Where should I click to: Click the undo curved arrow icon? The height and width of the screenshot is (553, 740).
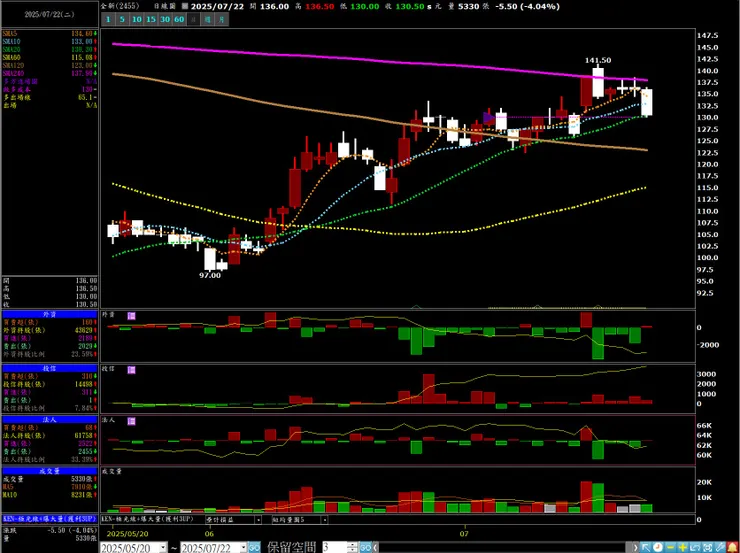(695, 547)
